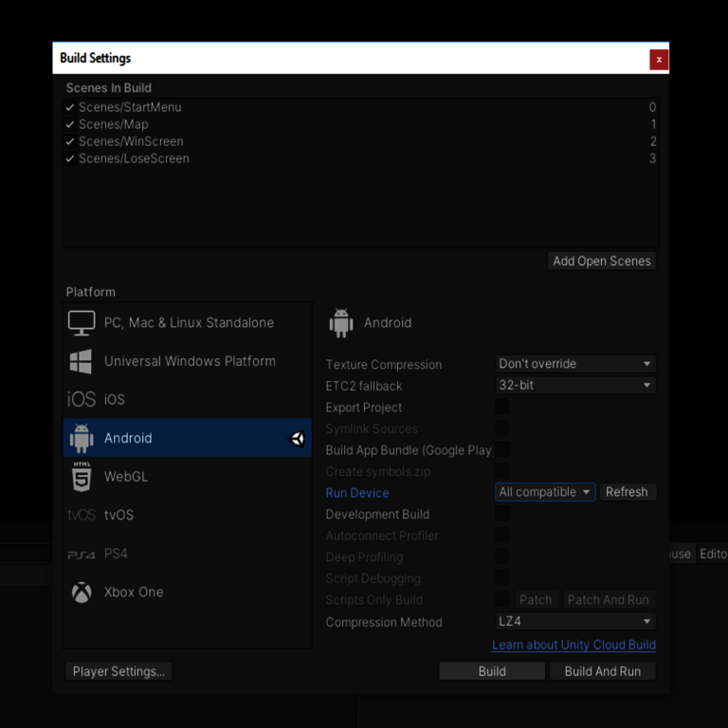Close the Build Settings window
Screen dimensions: 728x728
point(659,60)
